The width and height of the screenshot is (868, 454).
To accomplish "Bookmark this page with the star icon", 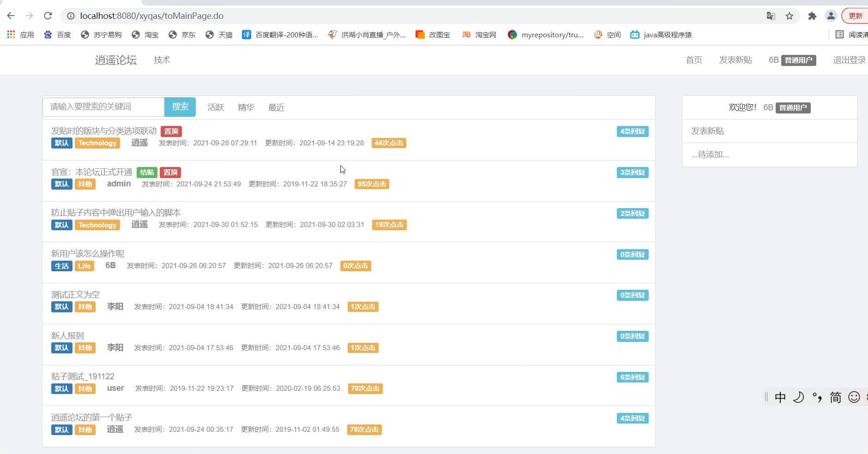I will (790, 16).
